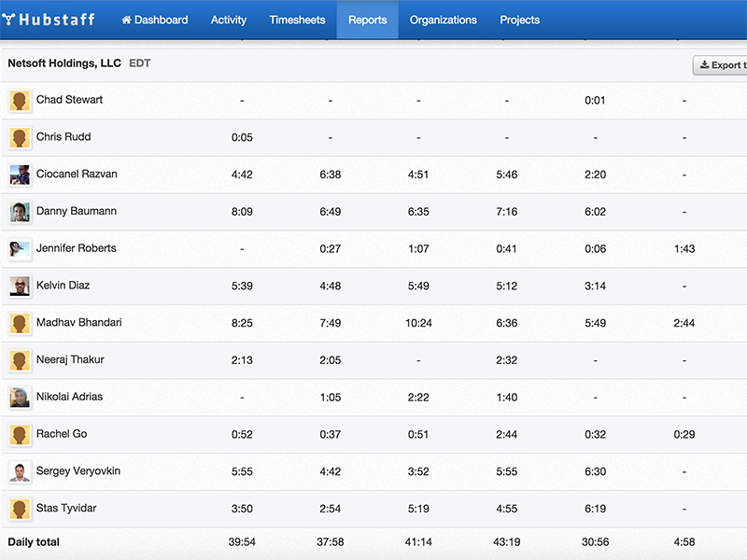
Task: Switch to the Activity tab
Action: pos(229,20)
